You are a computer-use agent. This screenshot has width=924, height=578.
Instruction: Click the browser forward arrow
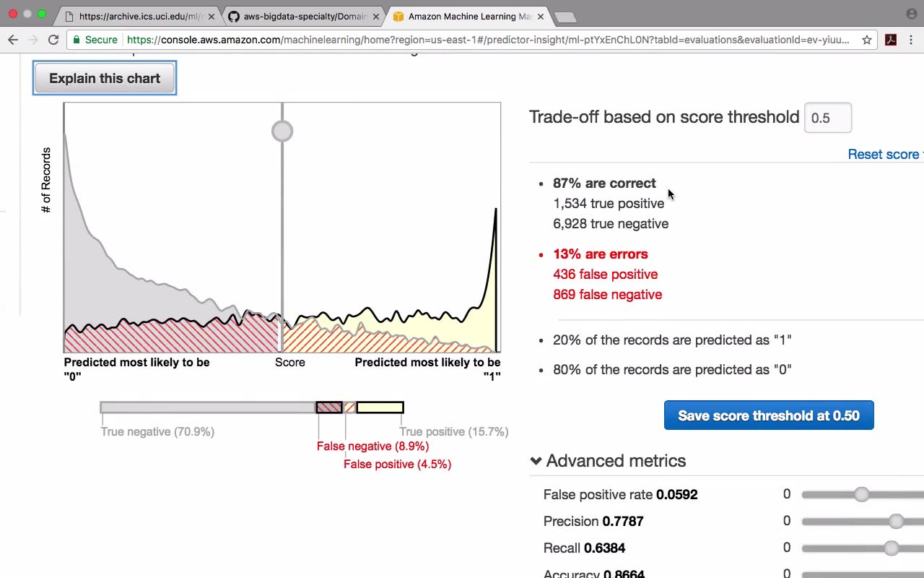pos(32,40)
